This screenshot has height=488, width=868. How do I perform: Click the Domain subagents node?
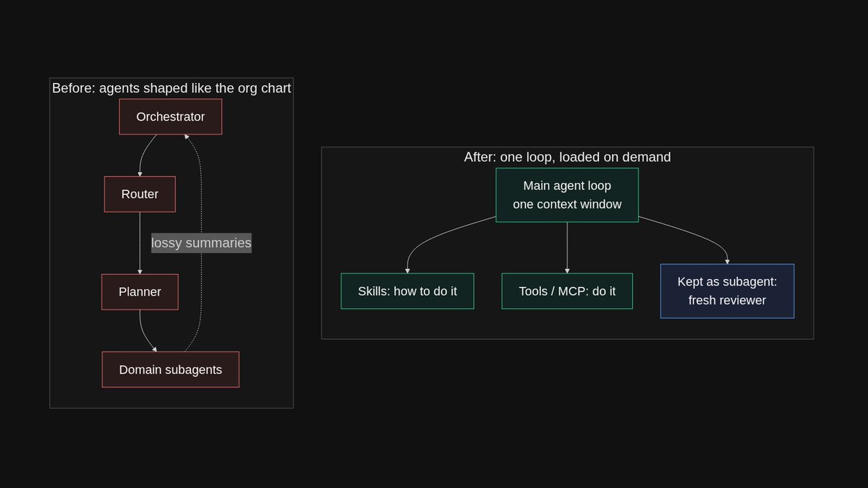point(171,369)
